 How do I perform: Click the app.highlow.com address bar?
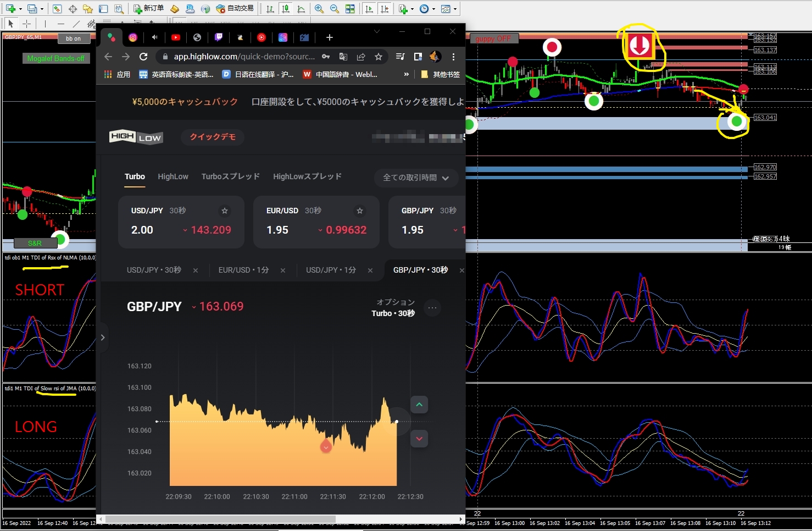[x=244, y=57]
